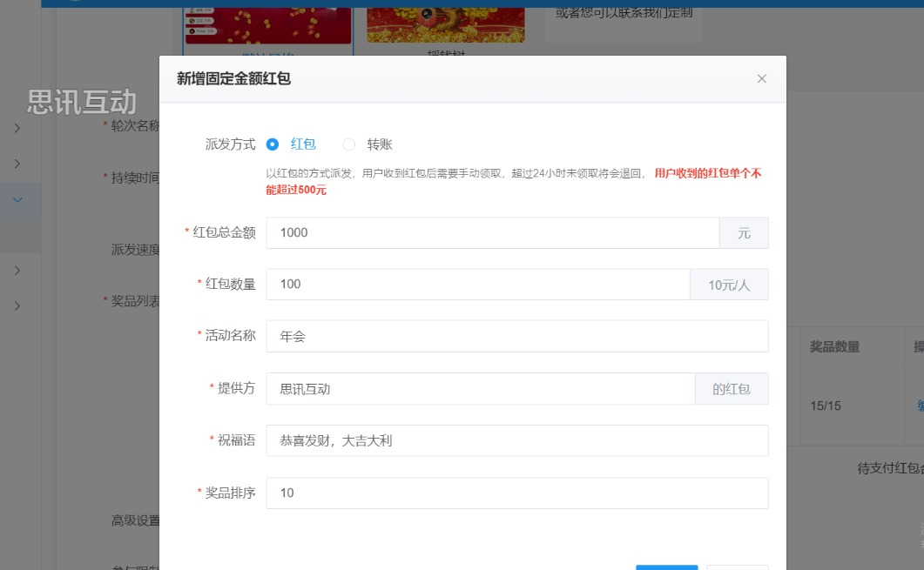Click the 10元/人 per-person amount label

pos(729,285)
